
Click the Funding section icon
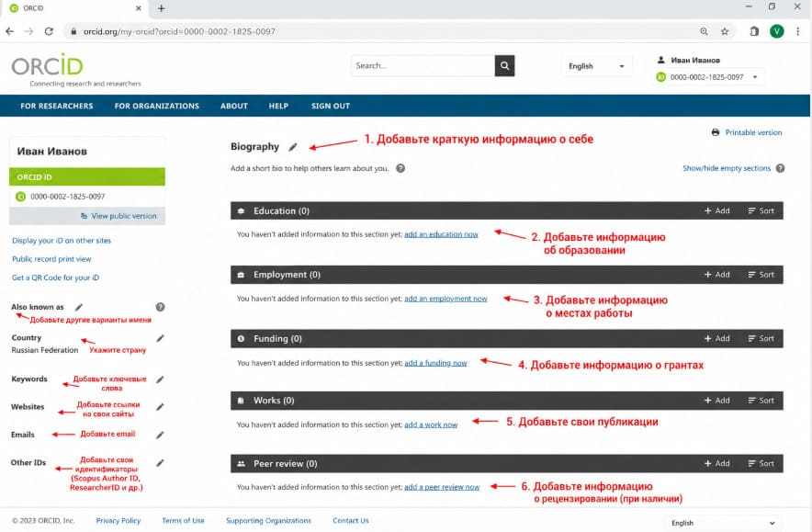241,339
